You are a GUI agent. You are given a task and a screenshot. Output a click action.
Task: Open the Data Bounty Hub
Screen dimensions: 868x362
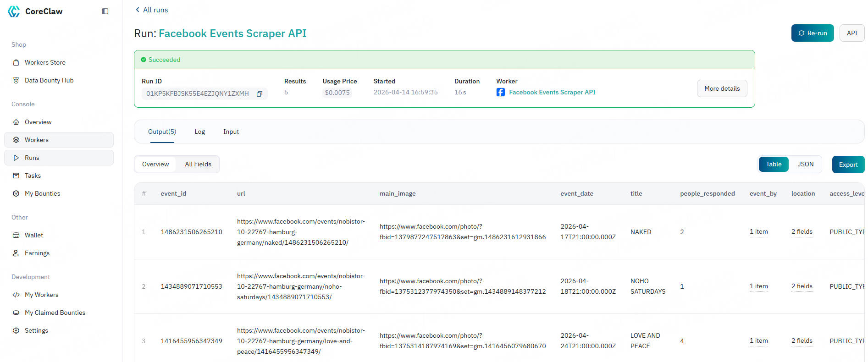(x=49, y=80)
